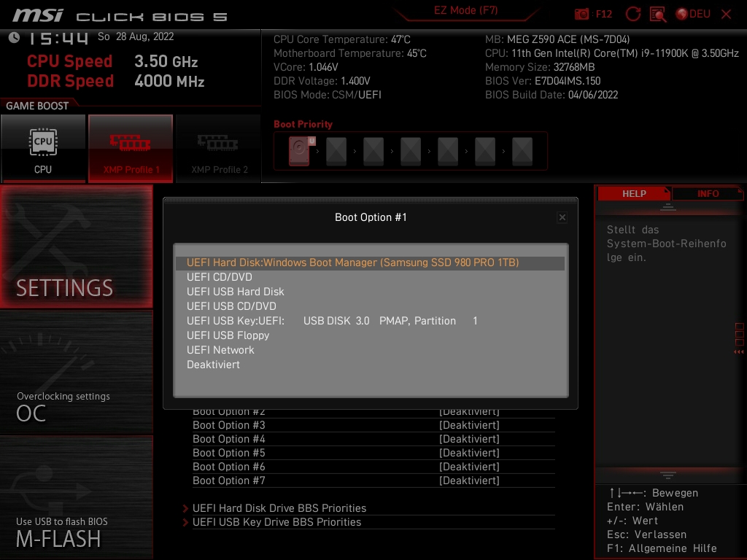Activate the CPU Game Boost icon
This screenshot has height=560, width=747.
click(x=43, y=148)
